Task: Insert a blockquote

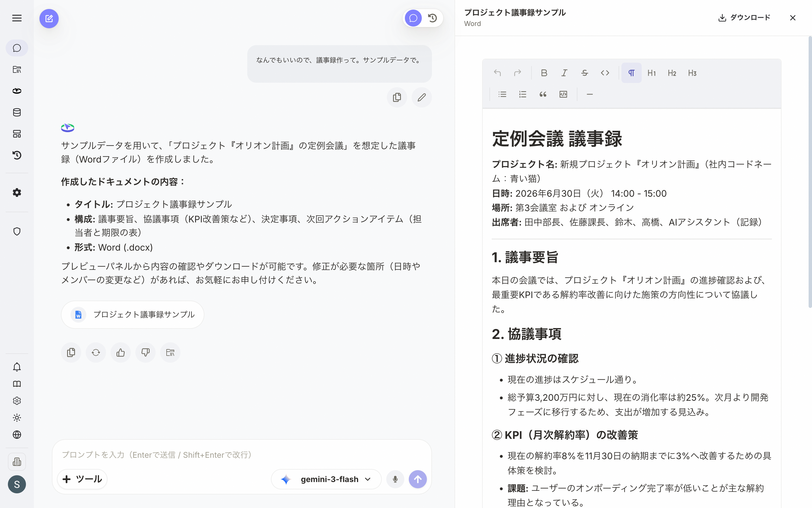Action: coord(543,95)
